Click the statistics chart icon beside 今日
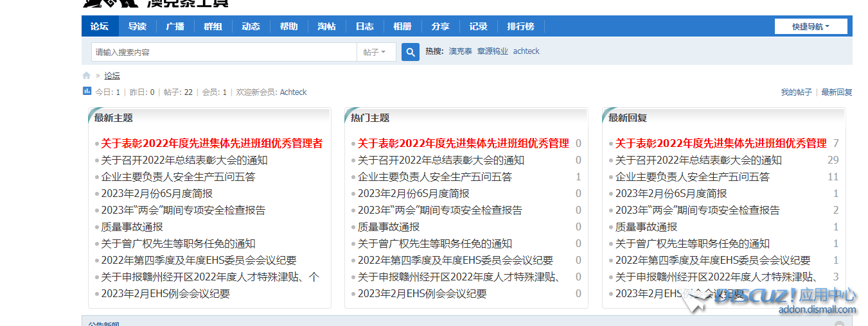Viewport: 868px width, 326px height. [87, 91]
